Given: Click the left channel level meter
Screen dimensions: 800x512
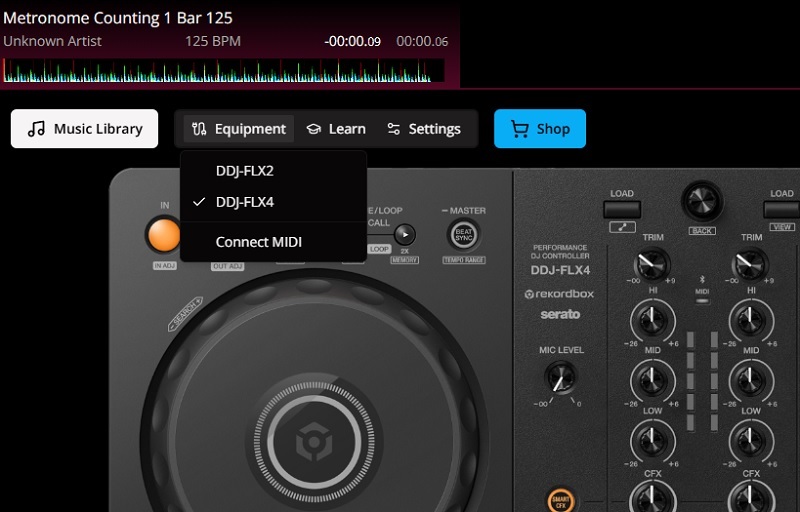Looking at the screenshot, I should coord(690,381).
